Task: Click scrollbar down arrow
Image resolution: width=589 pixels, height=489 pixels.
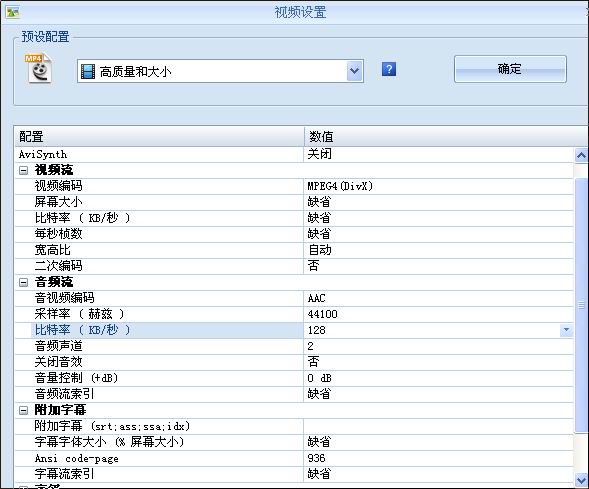Action: click(x=581, y=479)
